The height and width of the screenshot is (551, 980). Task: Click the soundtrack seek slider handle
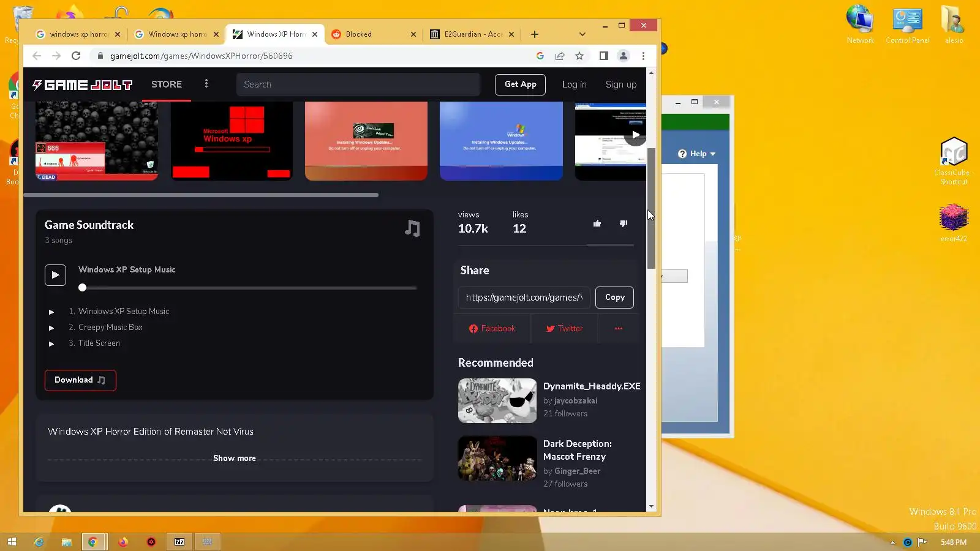point(83,288)
